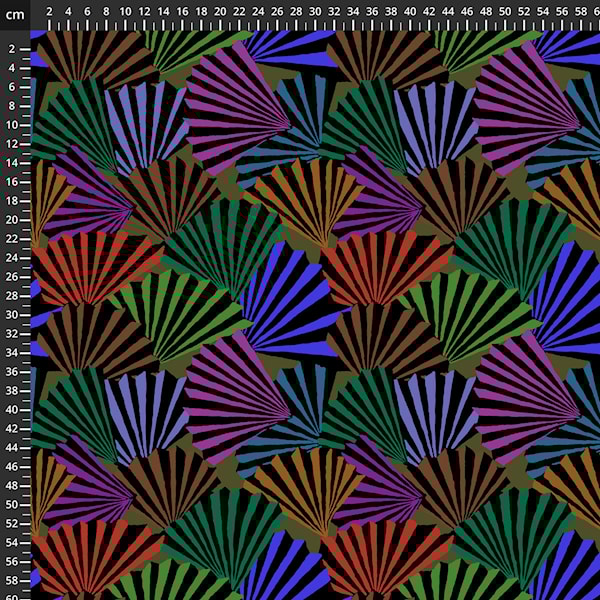Click the cm unit label in the ruler corner
This screenshot has height=600, width=600.
click(14, 14)
